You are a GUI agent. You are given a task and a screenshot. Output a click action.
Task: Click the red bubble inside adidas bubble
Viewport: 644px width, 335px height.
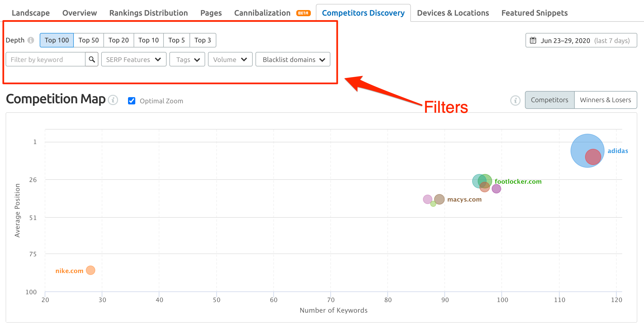[593, 157]
